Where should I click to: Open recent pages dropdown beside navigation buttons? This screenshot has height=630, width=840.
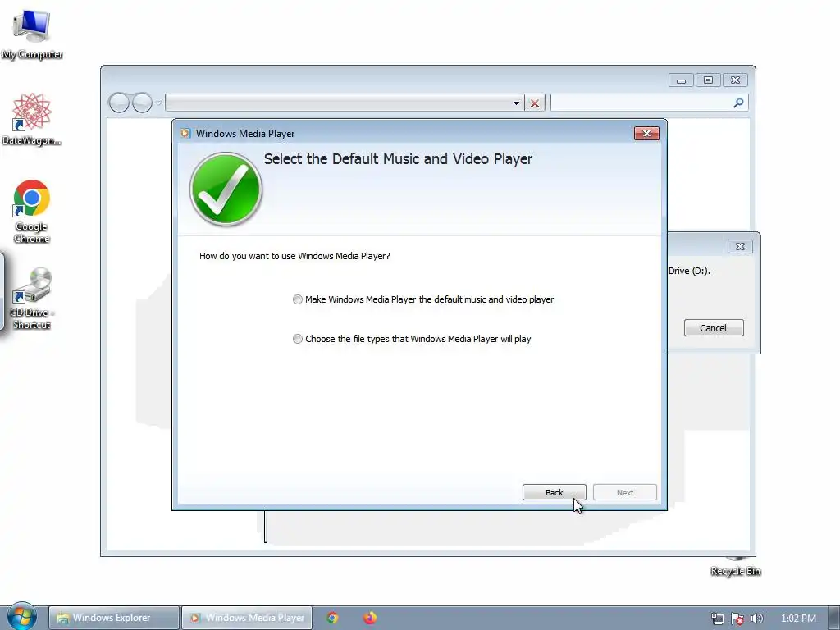[x=158, y=103]
